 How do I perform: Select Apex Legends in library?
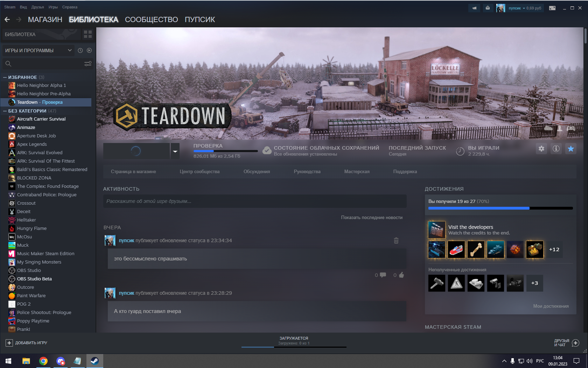[32, 144]
